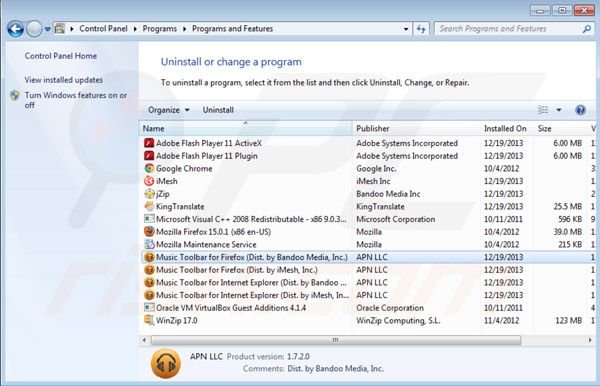The image size is (600, 386).
Task: Click product version 1.7.2.0 in details
Action: (x=298, y=357)
